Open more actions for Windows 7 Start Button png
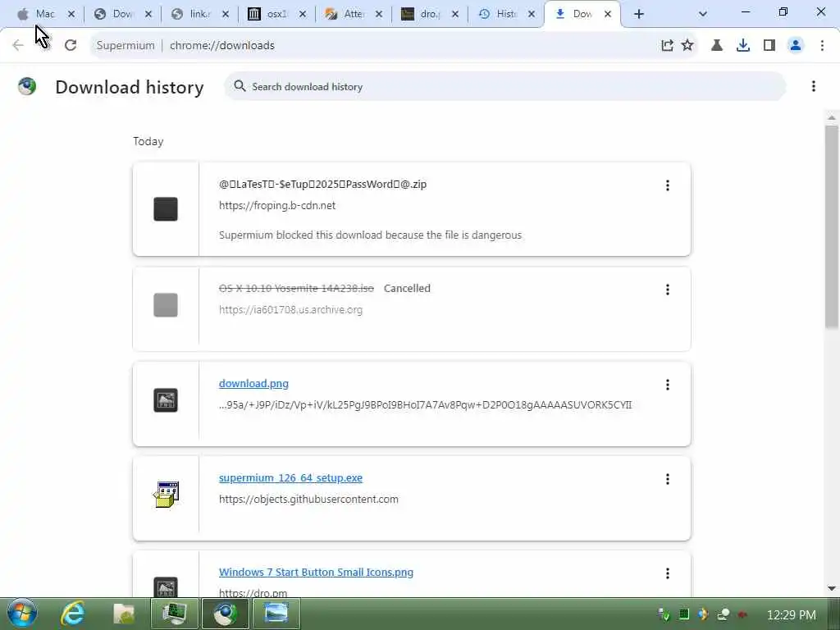The width and height of the screenshot is (840, 630). point(668,573)
